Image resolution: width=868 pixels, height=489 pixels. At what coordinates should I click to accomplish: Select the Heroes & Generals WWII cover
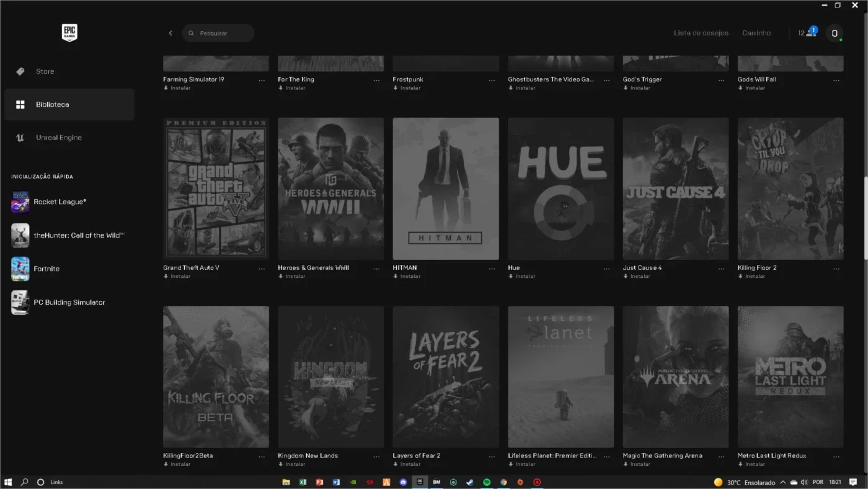tap(331, 189)
